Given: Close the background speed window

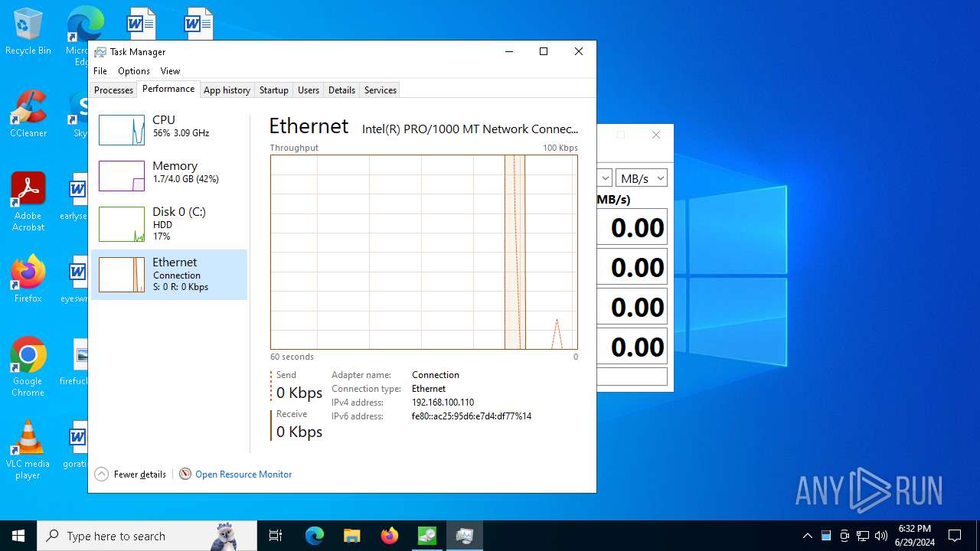Looking at the screenshot, I should (x=656, y=135).
